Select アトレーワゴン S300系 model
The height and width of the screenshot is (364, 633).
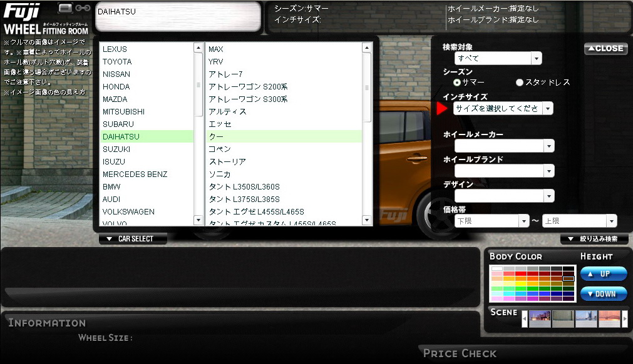(x=284, y=99)
